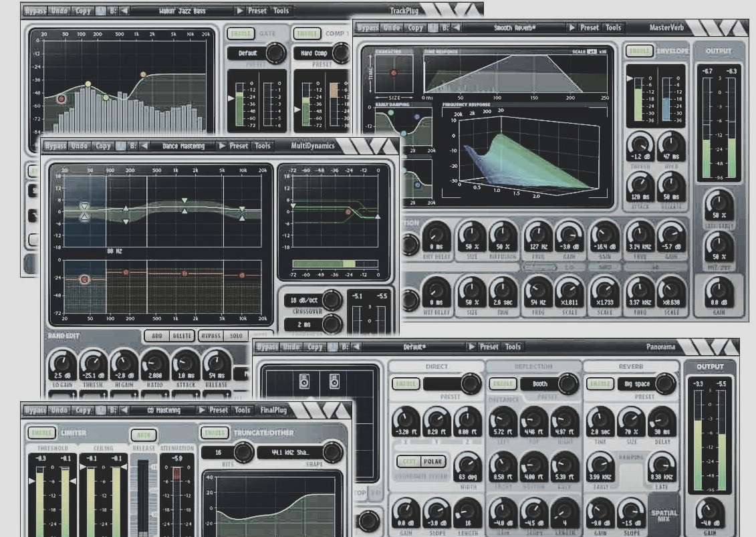Click the previous preset arrow in MultiDynamics
Viewport: 756px width, 537px height.
(144, 146)
